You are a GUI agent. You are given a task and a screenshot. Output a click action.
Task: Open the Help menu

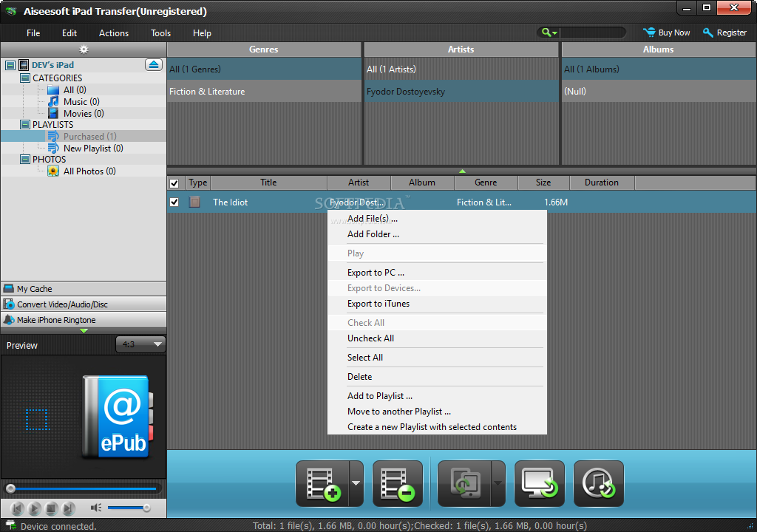click(x=202, y=33)
